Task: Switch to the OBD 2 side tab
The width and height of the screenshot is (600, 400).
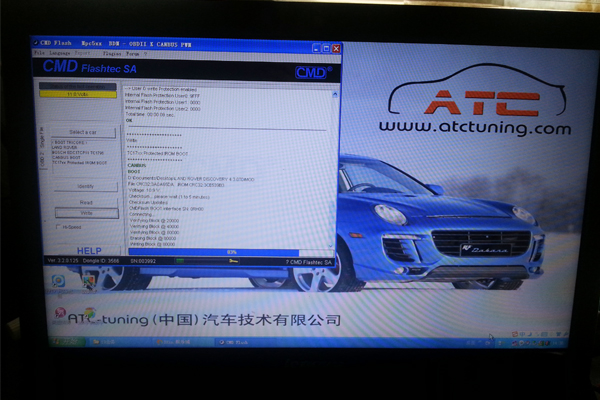Action: [42, 159]
